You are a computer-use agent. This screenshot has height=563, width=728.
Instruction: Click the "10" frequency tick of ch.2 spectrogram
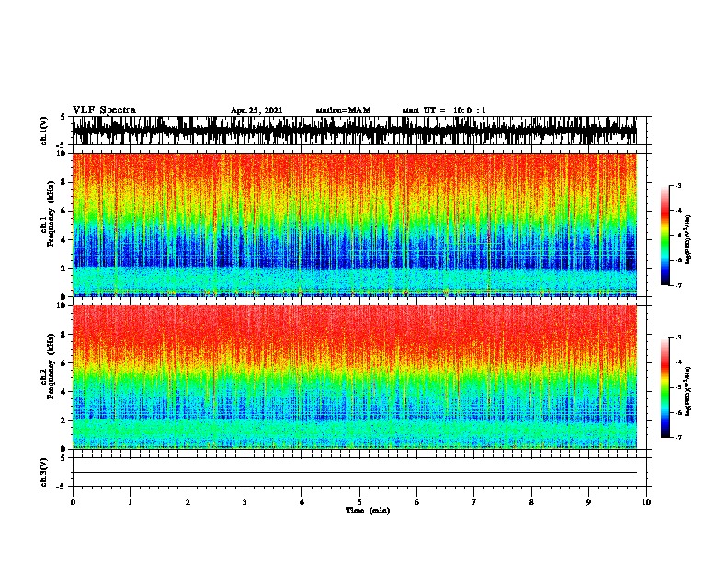[62, 305]
